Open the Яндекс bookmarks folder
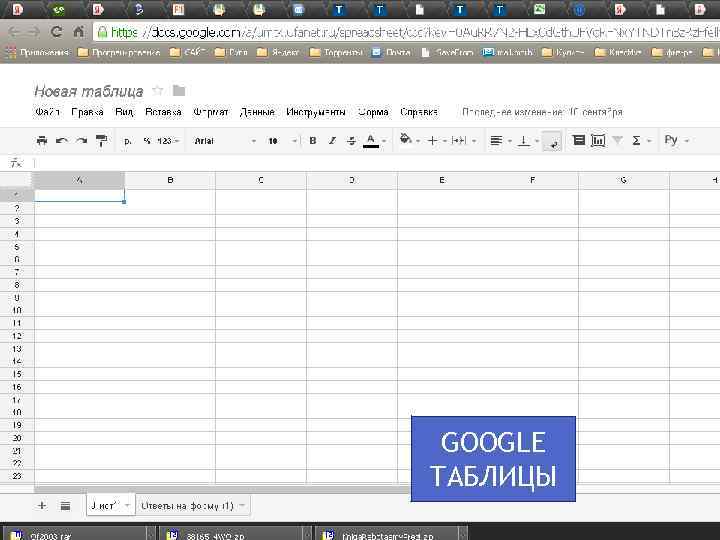 point(278,52)
